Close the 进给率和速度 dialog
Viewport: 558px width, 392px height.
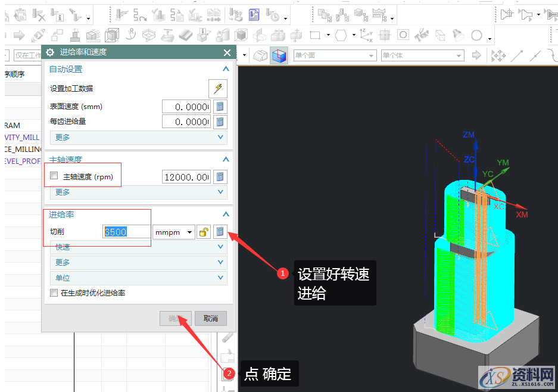click(227, 52)
